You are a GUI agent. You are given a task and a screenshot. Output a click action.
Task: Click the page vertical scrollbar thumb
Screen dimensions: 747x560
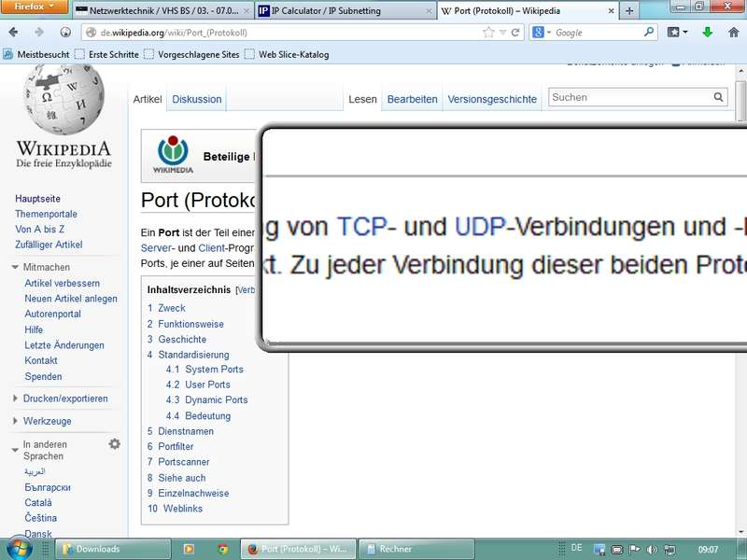click(x=740, y=101)
